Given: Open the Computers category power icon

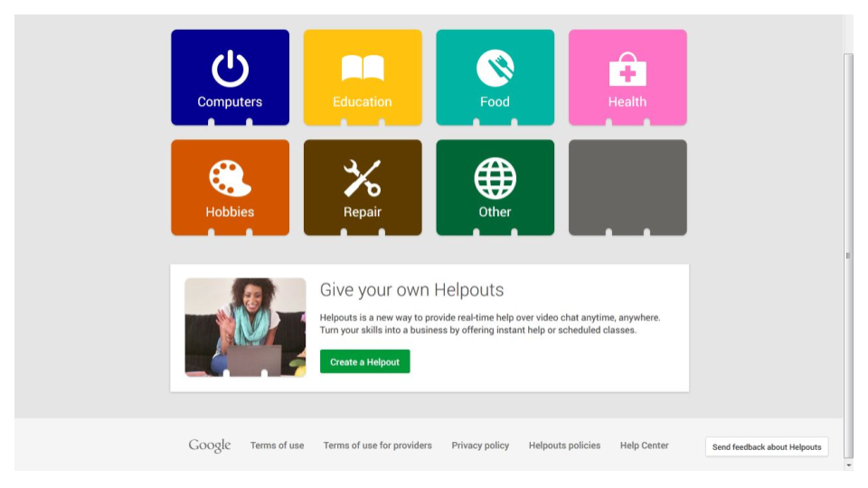Looking at the screenshot, I should point(230,69).
